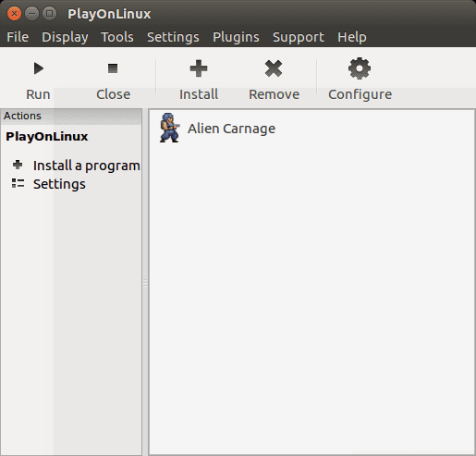Click the plus icon beside Install a program
Image resolution: width=476 pixels, height=456 pixels.
(x=18, y=165)
